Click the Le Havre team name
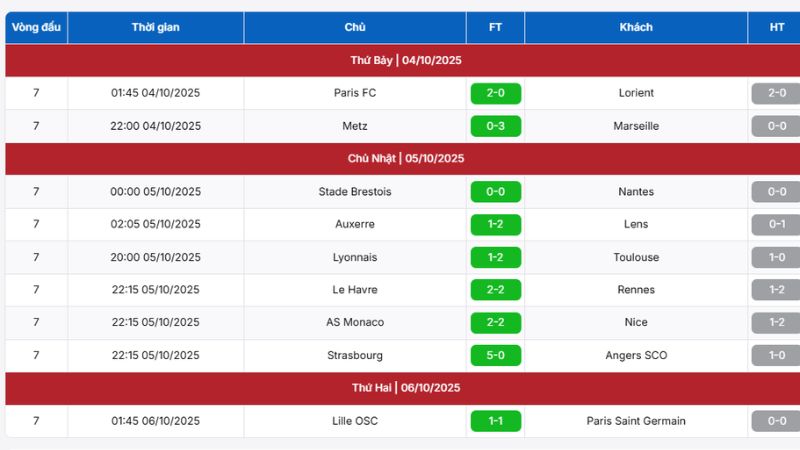 tap(355, 290)
